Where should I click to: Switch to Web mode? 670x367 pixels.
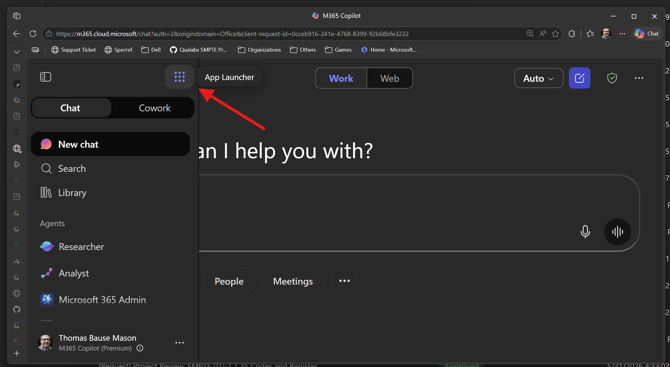point(390,78)
